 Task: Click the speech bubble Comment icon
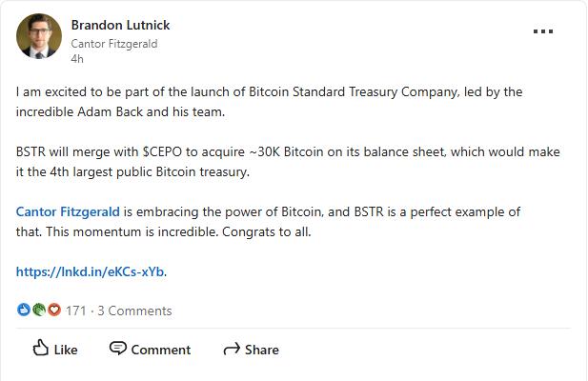(118, 349)
